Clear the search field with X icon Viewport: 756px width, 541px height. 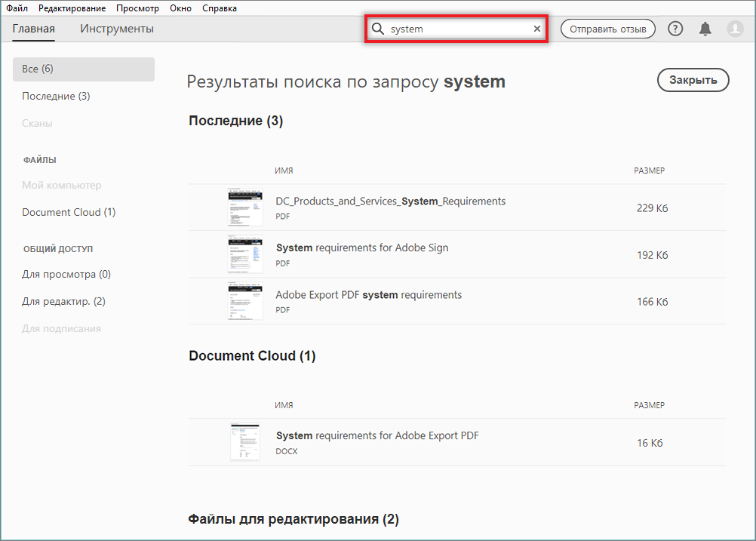tap(536, 29)
